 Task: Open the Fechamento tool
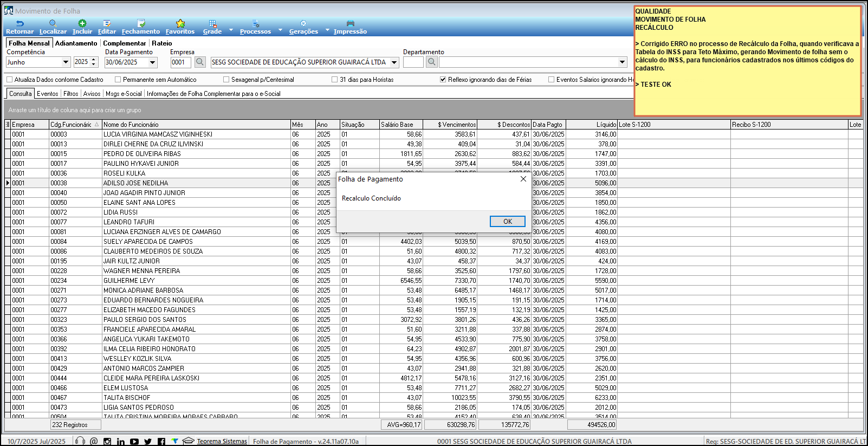coord(141,23)
